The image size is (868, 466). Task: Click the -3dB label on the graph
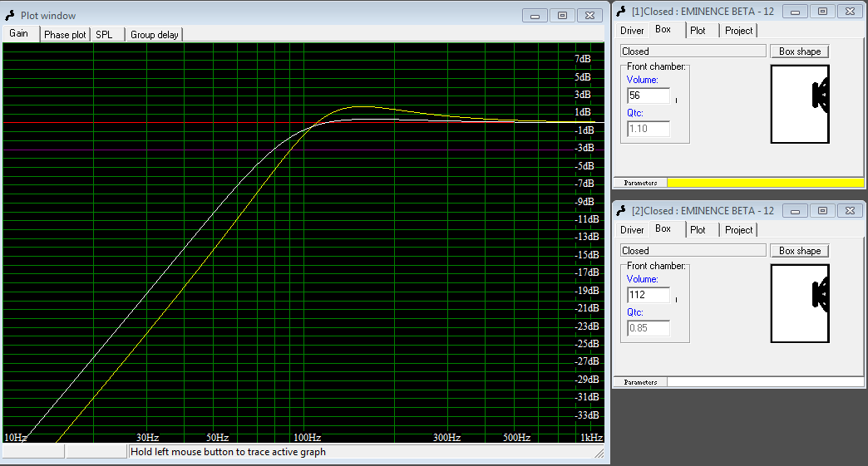click(584, 148)
